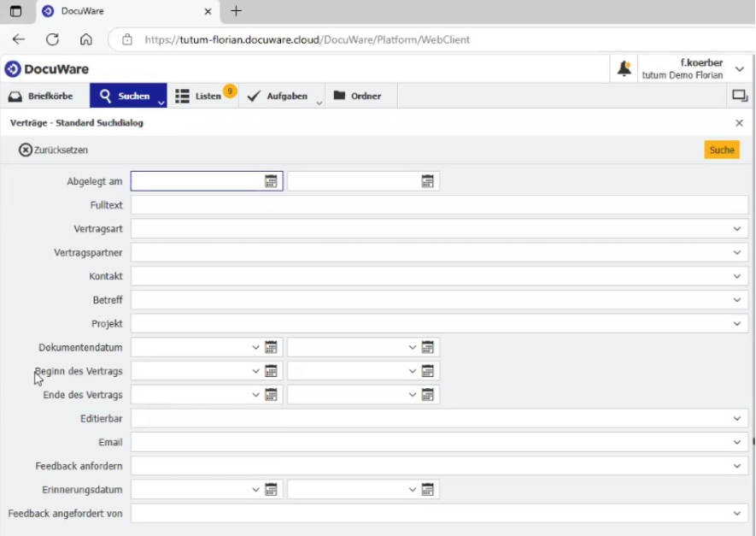Click the notification bell icon
The image size is (756, 536).
[x=624, y=68]
